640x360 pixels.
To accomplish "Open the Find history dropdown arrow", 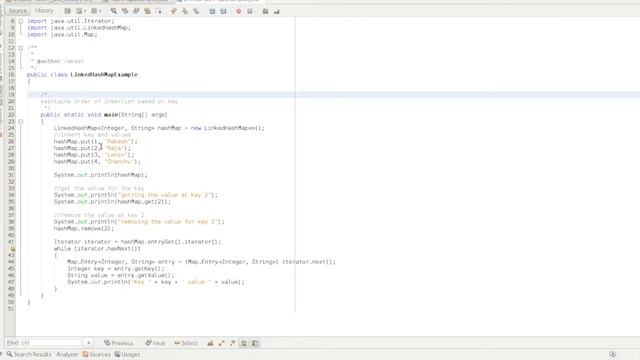I will point(89,342).
